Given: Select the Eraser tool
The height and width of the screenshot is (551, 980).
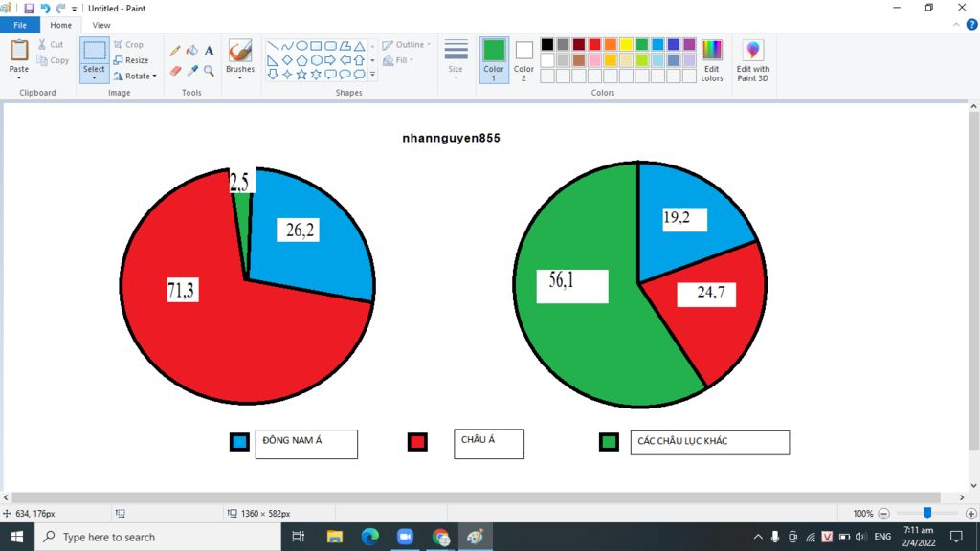Looking at the screenshot, I should coord(175,71).
